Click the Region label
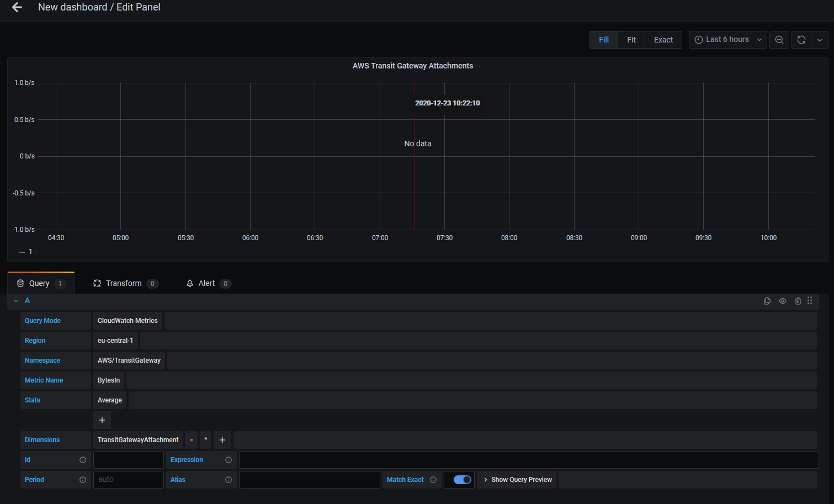The height and width of the screenshot is (504, 834). (x=35, y=341)
